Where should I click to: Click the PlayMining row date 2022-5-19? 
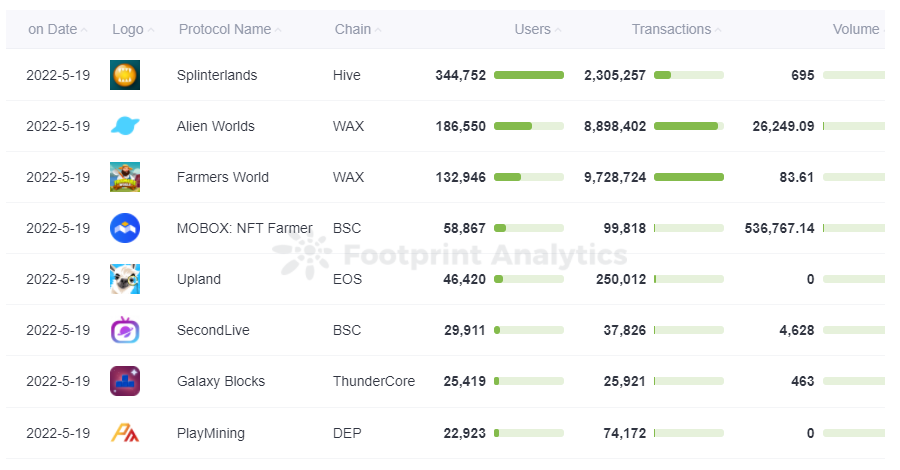point(58,433)
